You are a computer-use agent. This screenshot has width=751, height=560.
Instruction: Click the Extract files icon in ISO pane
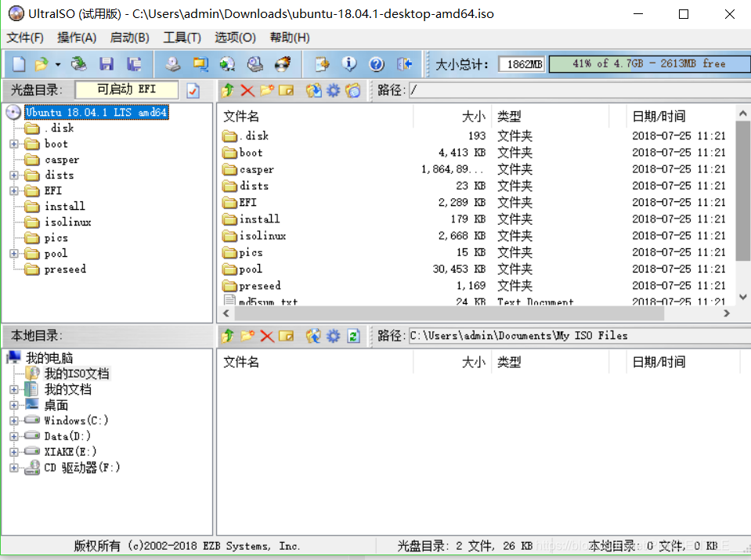pos(314,90)
